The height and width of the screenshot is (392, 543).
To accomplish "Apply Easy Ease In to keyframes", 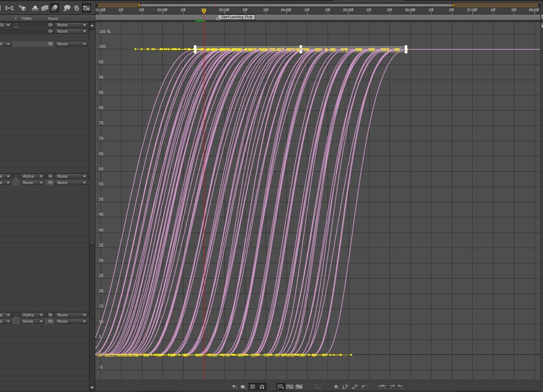I will (x=392, y=386).
